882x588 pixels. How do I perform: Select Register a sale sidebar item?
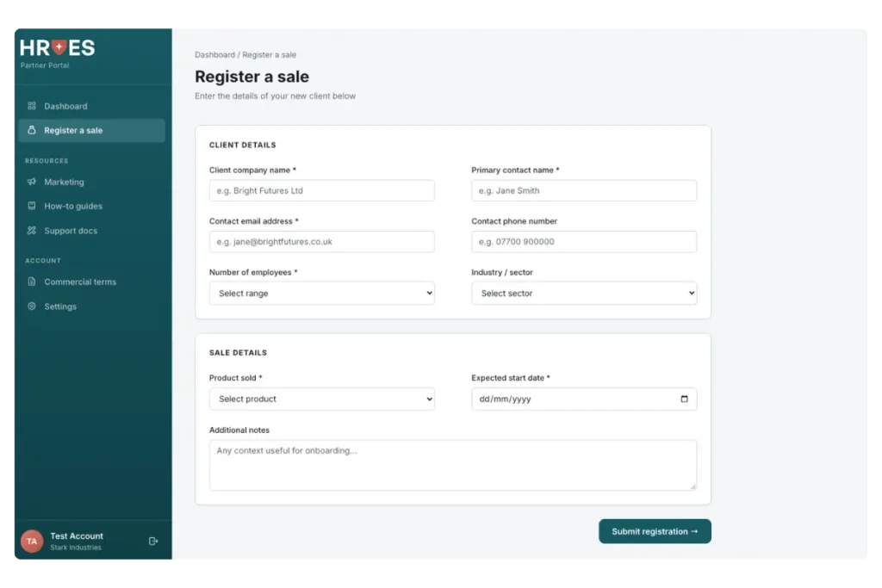[x=91, y=130]
